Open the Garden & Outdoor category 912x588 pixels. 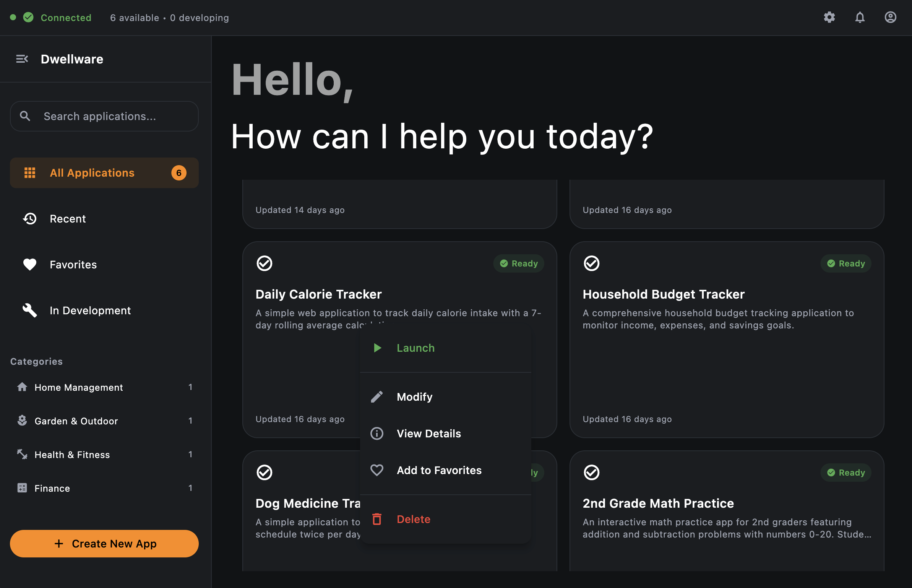[76, 421]
